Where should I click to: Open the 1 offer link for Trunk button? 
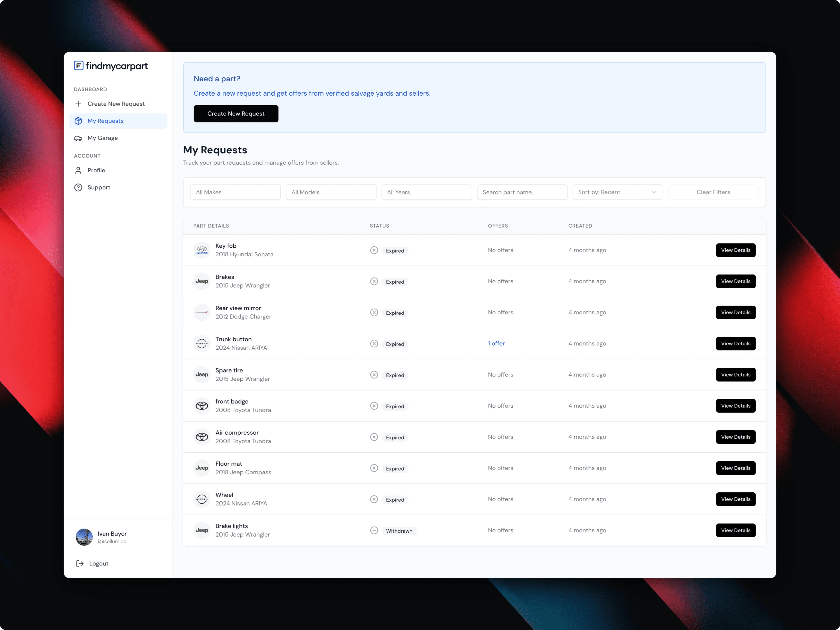(496, 343)
